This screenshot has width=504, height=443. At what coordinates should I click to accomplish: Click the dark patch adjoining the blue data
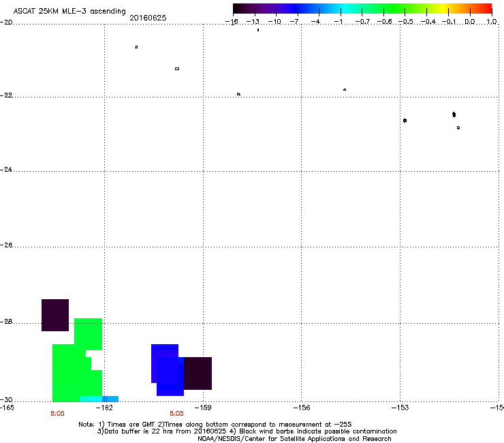coord(198,373)
